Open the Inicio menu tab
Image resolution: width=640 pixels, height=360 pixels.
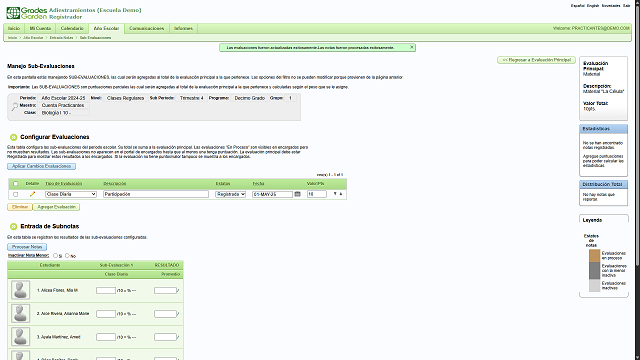coord(14,28)
